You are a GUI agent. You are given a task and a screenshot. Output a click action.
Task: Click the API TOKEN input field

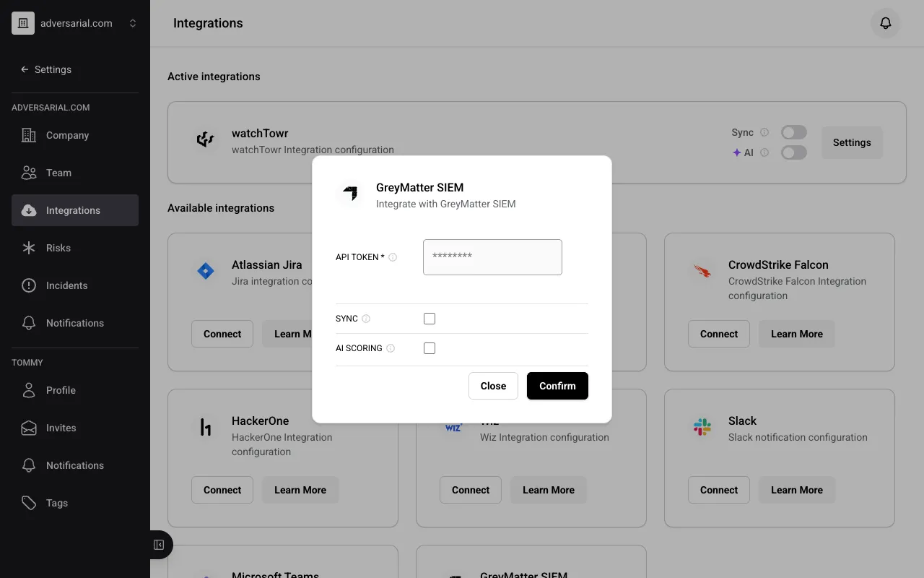coord(492,256)
